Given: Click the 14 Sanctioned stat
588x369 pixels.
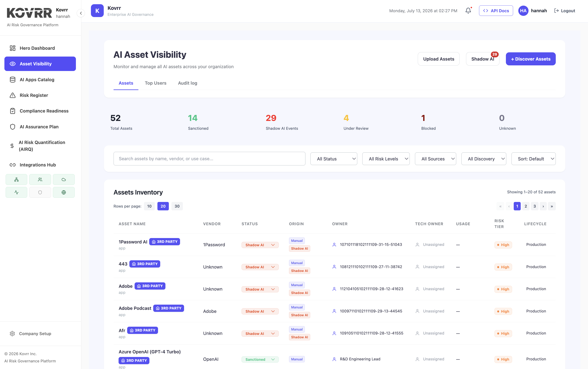Looking at the screenshot, I should coord(198,122).
